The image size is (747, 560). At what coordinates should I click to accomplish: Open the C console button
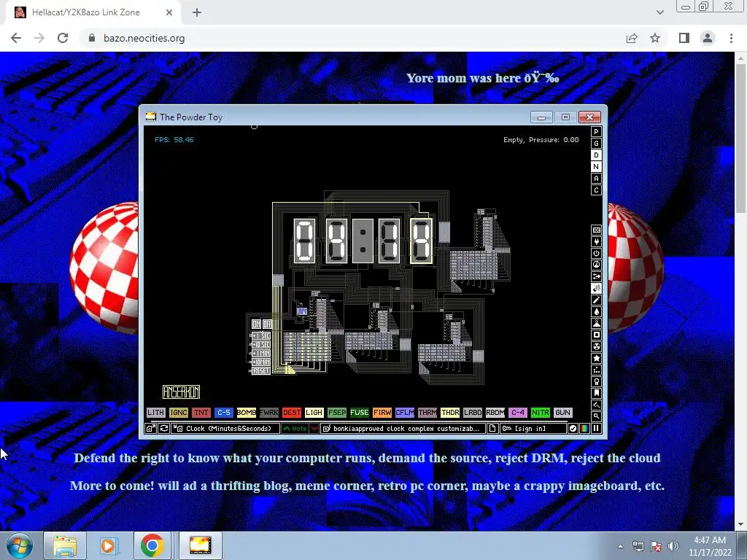pos(596,190)
